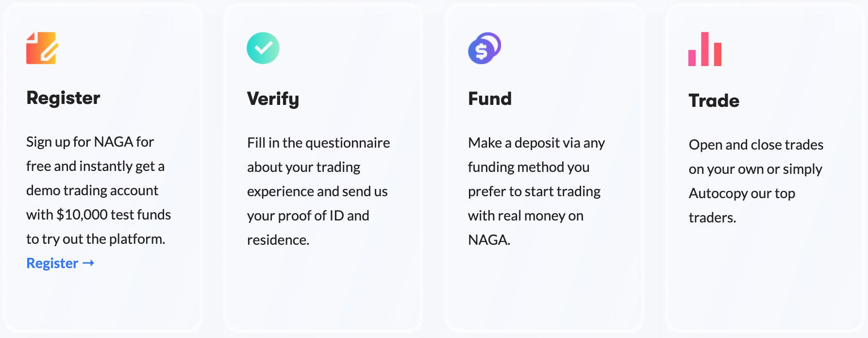This screenshot has width=868, height=338.
Task: Select the Verify heading
Action: tap(273, 99)
